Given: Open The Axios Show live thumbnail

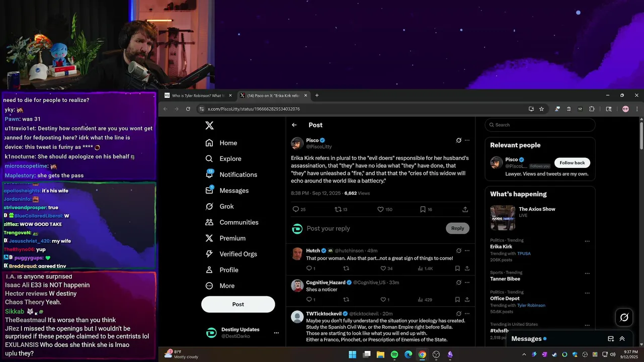Looking at the screenshot, I should click(503, 218).
